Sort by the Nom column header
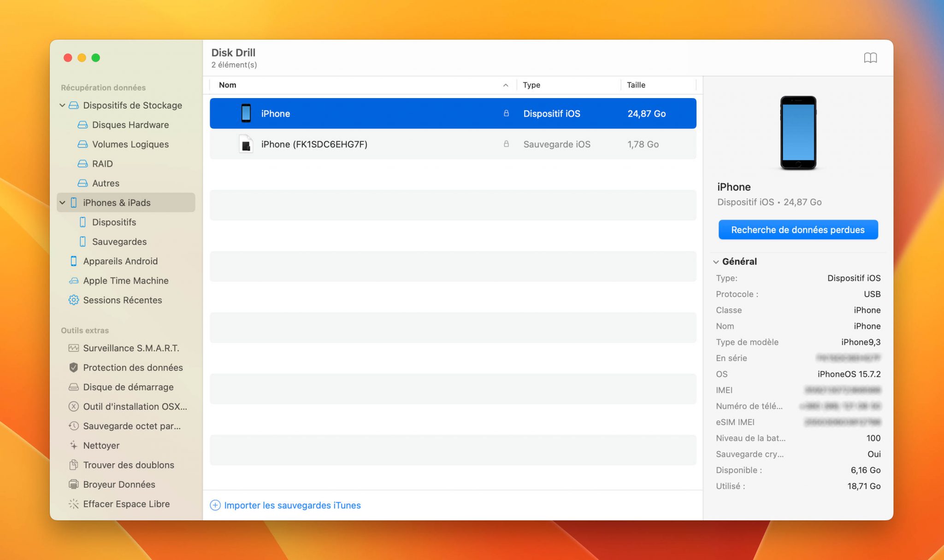The width and height of the screenshot is (944, 560). coord(227,85)
